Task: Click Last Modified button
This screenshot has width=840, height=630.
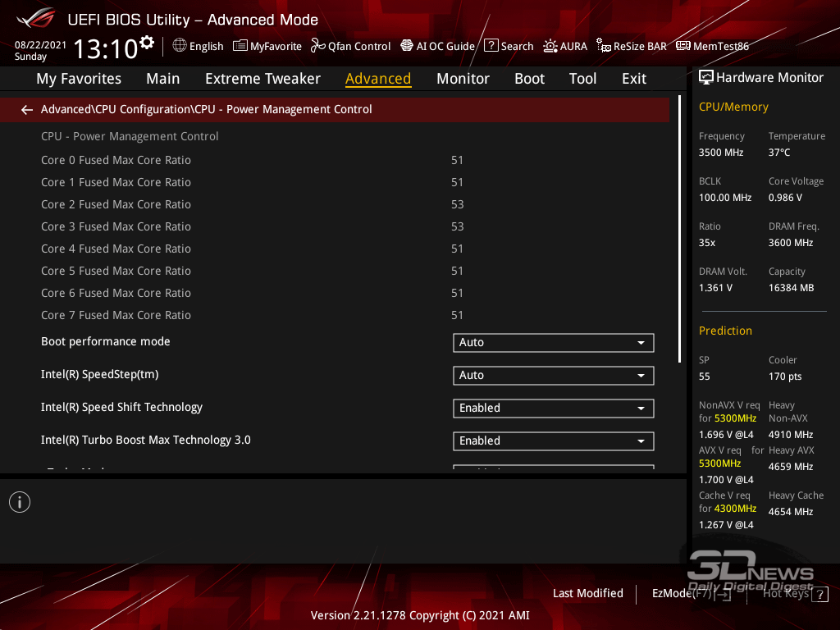Action: pos(587,593)
